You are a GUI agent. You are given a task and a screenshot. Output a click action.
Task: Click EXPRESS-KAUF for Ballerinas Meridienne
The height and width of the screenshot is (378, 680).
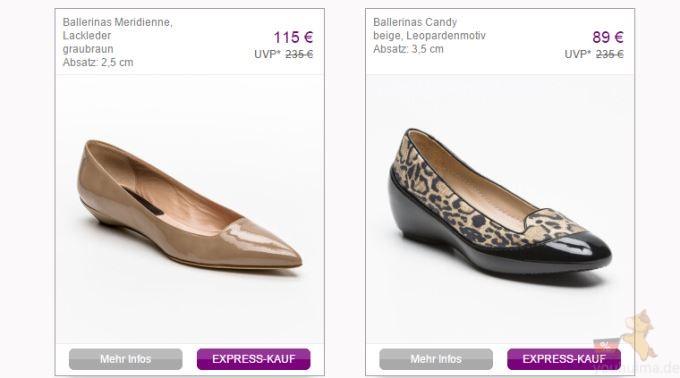(x=254, y=359)
